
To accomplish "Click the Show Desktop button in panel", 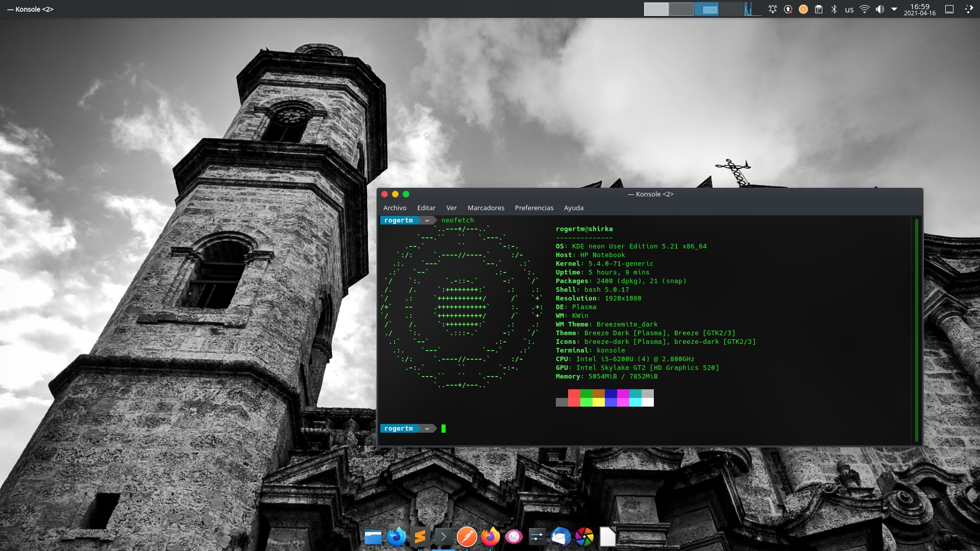I will point(949,9).
